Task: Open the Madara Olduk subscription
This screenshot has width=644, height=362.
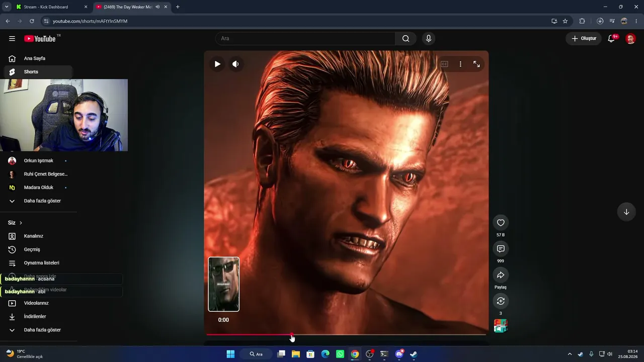Action: (x=38, y=188)
